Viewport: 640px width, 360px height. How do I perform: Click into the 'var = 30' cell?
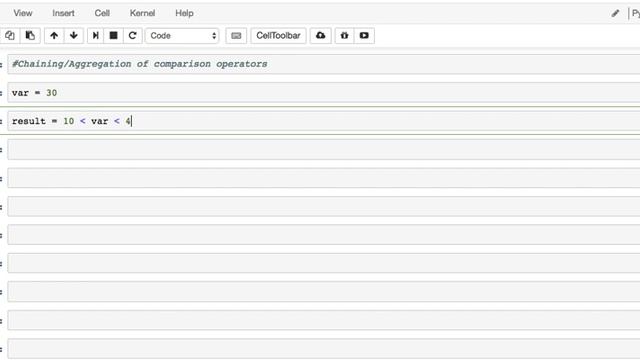[324, 93]
